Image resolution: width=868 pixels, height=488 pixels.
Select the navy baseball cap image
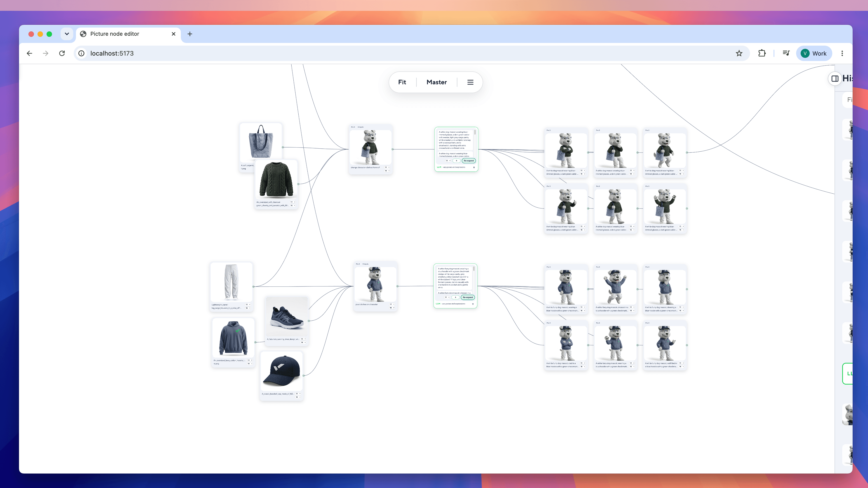pyautogui.click(x=282, y=371)
